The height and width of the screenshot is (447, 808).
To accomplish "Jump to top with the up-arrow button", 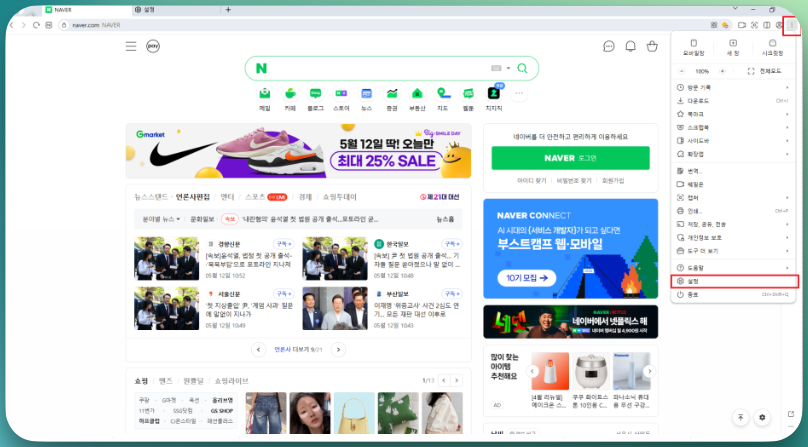I will tap(740, 417).
